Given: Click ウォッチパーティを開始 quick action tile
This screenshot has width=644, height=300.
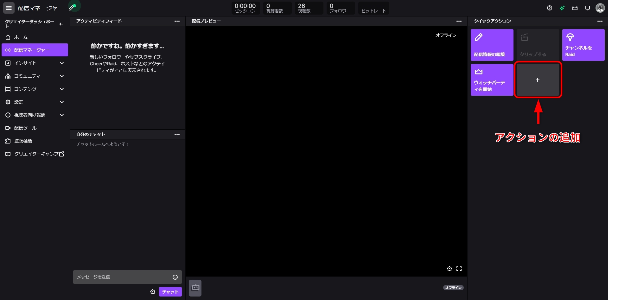Looking at the screenshot, I should [x=492, y=80].
